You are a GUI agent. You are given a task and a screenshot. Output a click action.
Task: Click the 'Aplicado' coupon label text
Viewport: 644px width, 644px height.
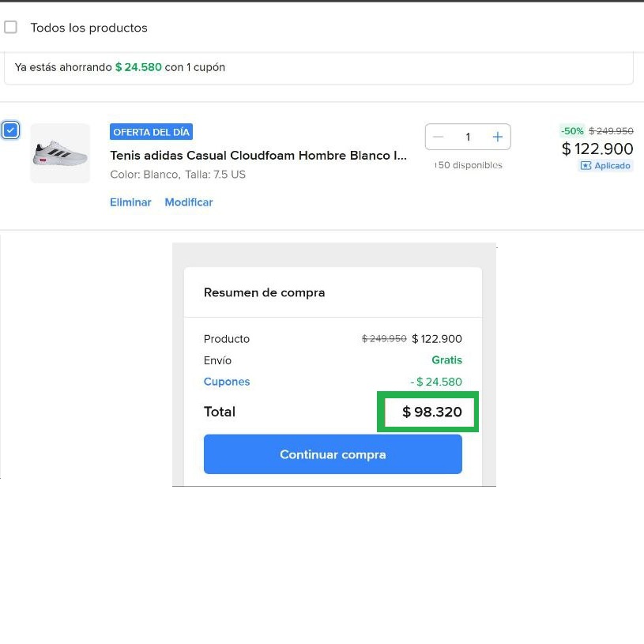click(x=612, y=165)
